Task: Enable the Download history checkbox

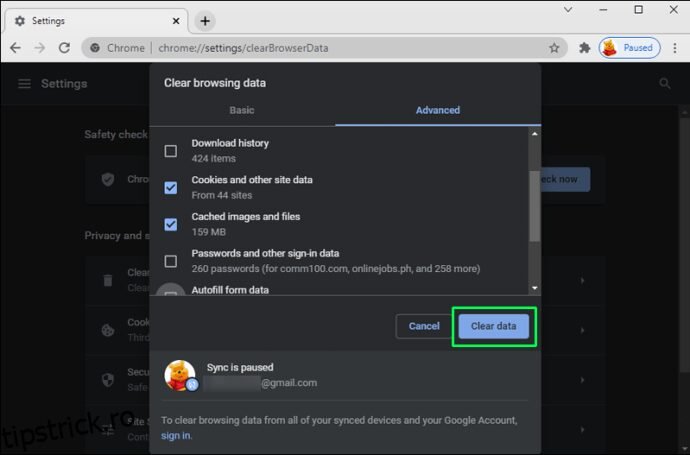Action: [171, 151]
